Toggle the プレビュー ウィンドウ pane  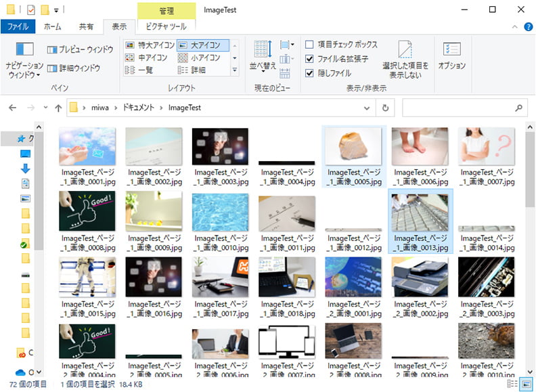pos(80,49)
